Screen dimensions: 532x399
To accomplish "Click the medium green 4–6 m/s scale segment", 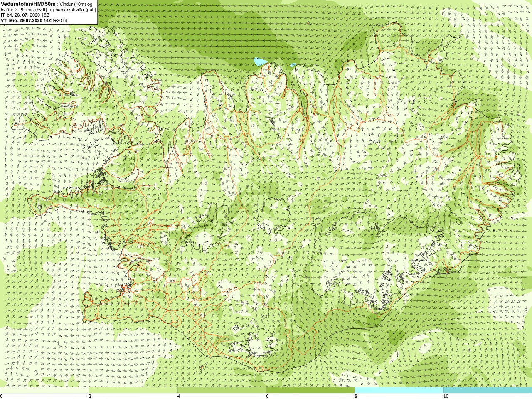I will (x=222, y=390).
